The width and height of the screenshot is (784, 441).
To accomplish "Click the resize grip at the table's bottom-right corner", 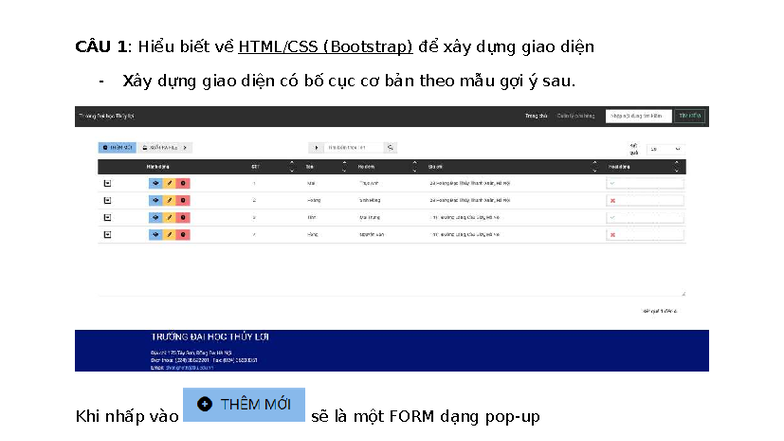I will pos(683,294).
